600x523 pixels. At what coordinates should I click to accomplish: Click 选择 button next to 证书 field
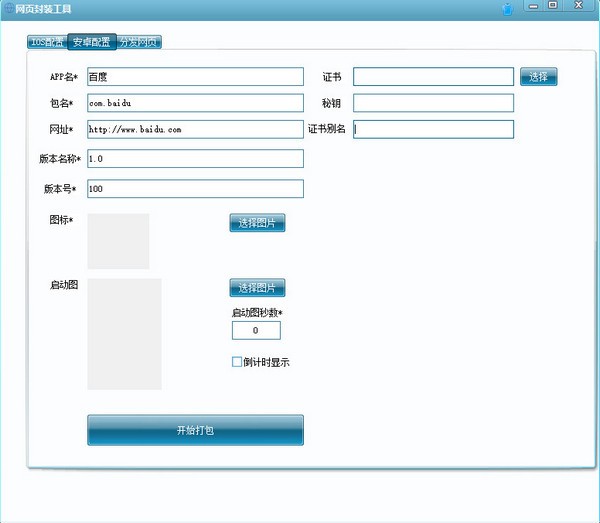pos(538,77)
